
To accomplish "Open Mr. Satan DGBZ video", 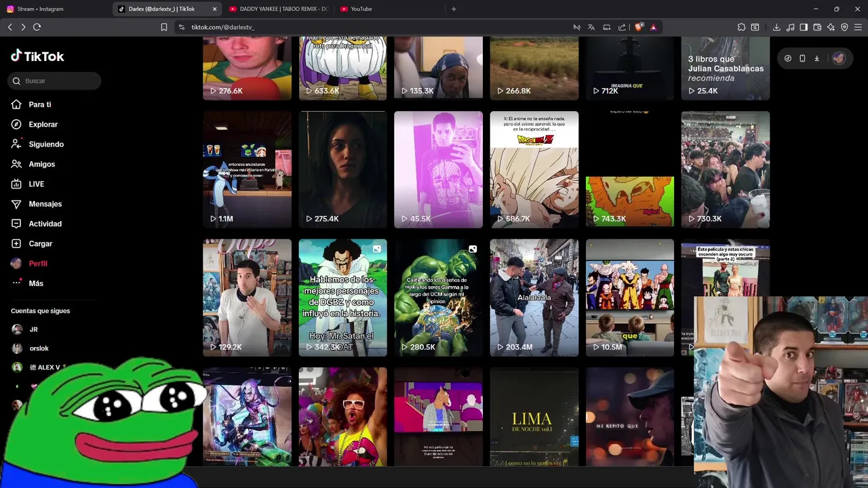I will coord(342,298).
